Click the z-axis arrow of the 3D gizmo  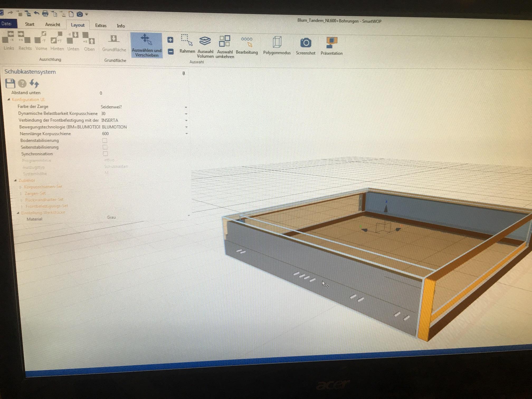pos(386,208)
